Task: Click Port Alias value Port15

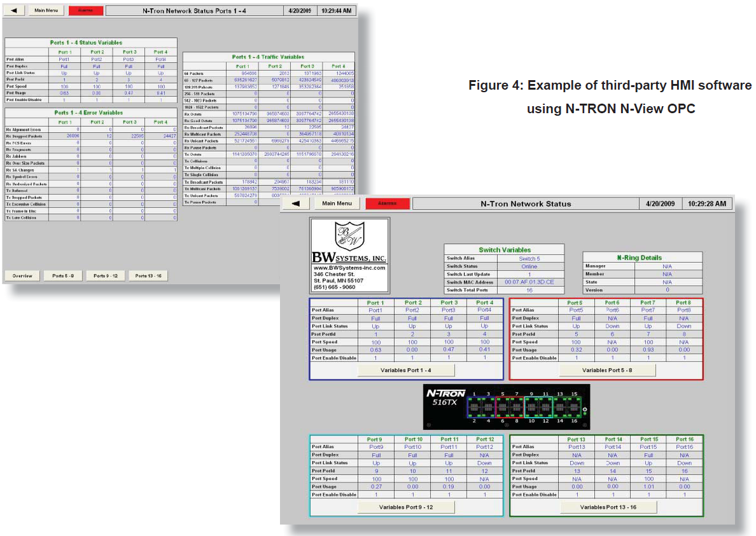Action: (648, 447)
